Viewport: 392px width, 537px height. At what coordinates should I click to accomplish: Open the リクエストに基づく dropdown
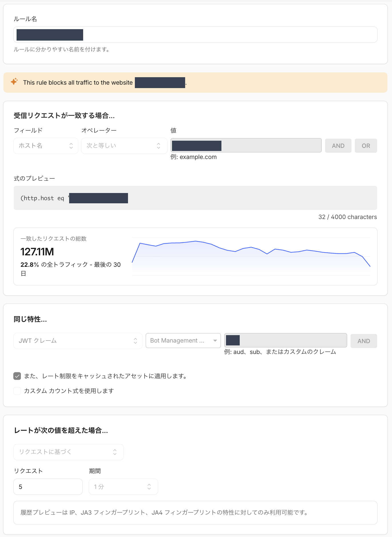click(69, 452)
